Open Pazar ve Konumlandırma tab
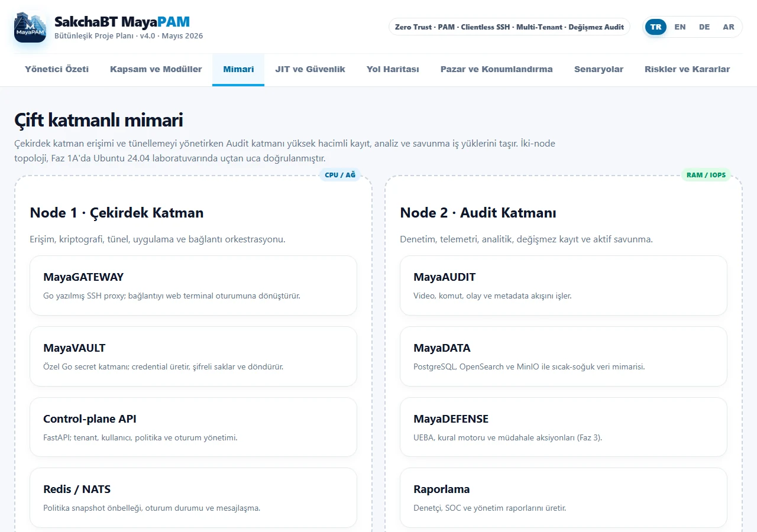 pos(497,69)
